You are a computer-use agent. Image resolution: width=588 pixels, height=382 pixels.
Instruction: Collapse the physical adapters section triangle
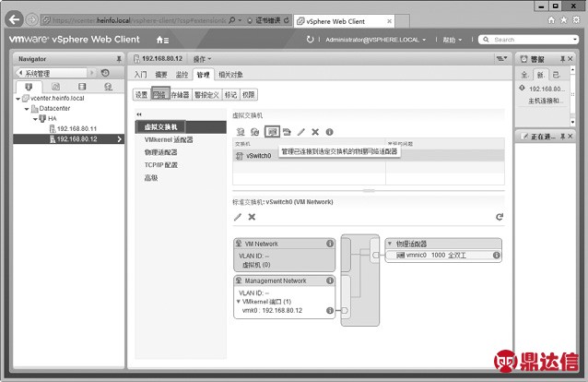pos(390,244)
